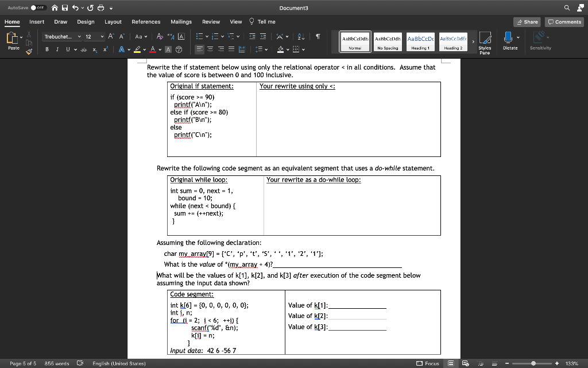Switch to the Mailings ribbon tab
The width and height of the screenshot is (588, 368).
pos(181,21)
